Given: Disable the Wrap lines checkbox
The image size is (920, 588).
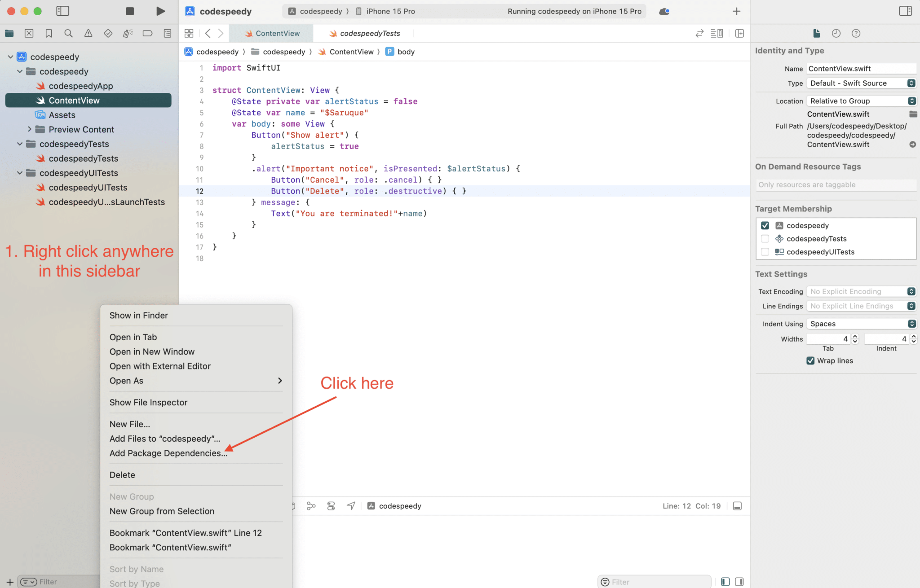Looking at the screenshot, I should [x=810, y=360].
